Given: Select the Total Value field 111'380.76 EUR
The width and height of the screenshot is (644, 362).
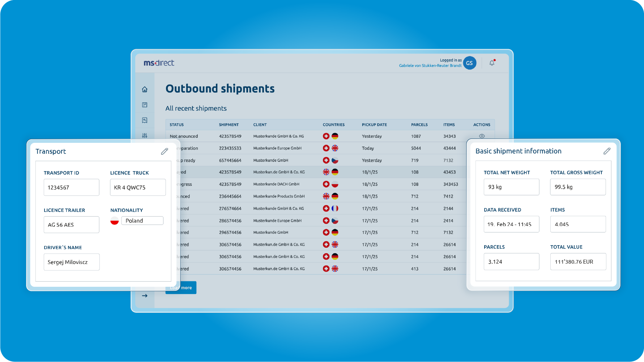Looking at the screenshot, I should 578,261.
